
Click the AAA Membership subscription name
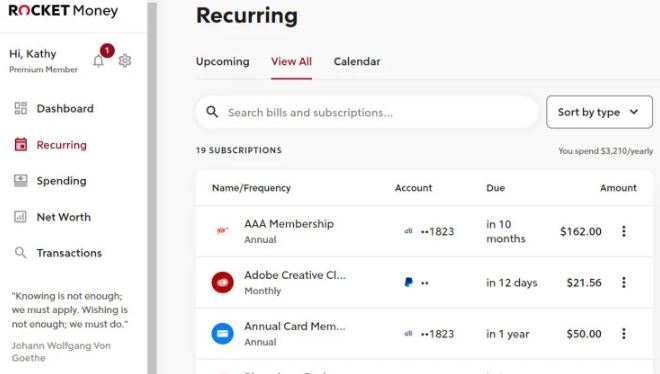tap(289, 223)
